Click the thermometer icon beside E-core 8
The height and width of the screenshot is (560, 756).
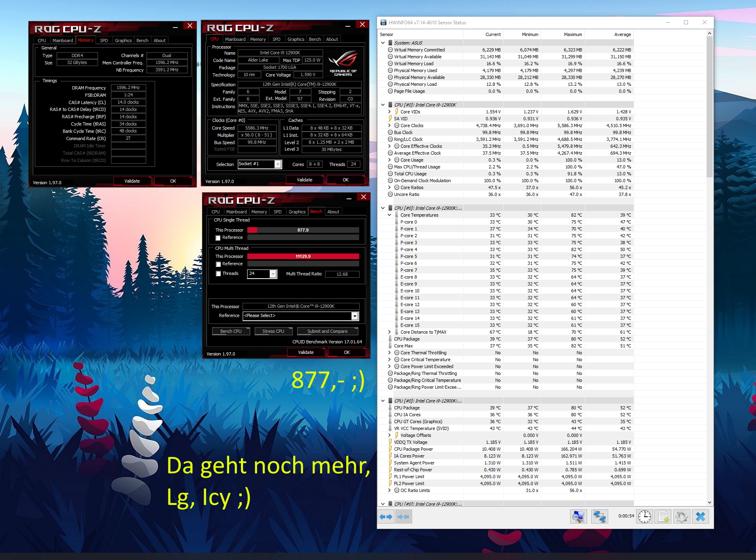pos(396,277)
